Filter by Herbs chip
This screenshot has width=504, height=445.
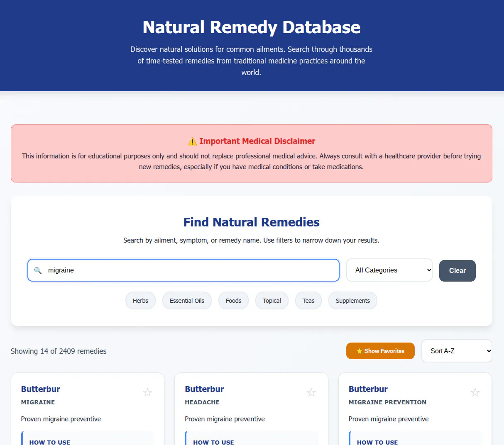(x=140, y=301)
